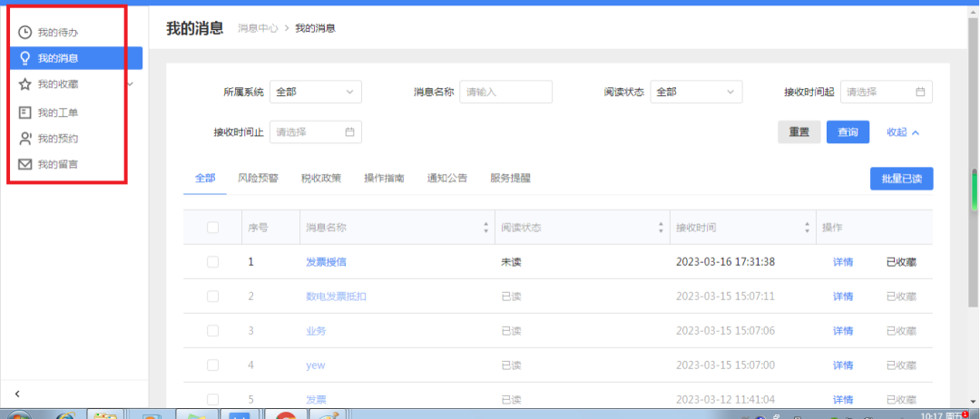Switch to the 风险预警 tab
This screenshot has height=419, width=980.
258,179
